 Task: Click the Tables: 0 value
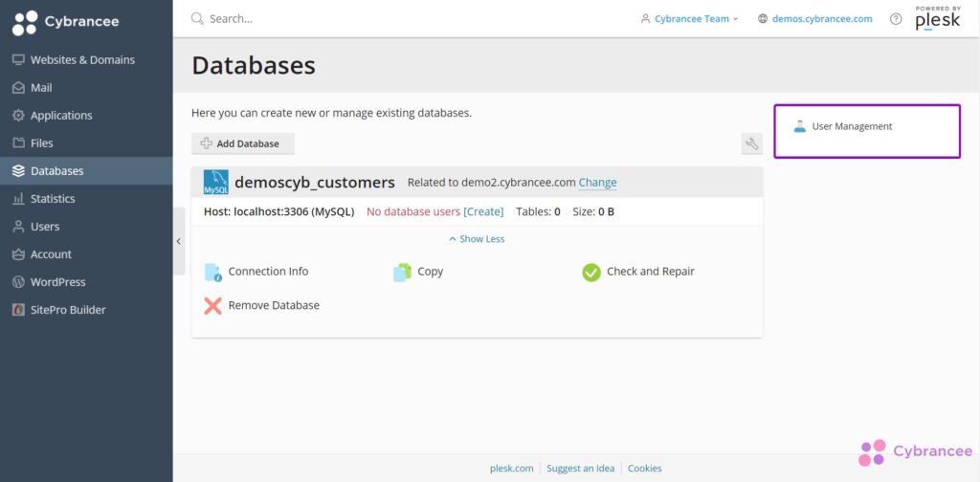point(538,211)
